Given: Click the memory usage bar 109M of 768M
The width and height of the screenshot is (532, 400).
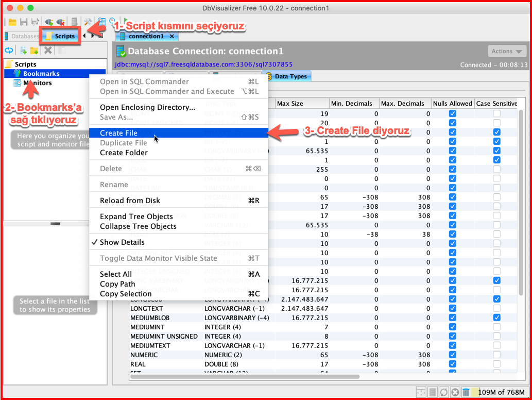Looking at the screenshot, I should point(501,392).
